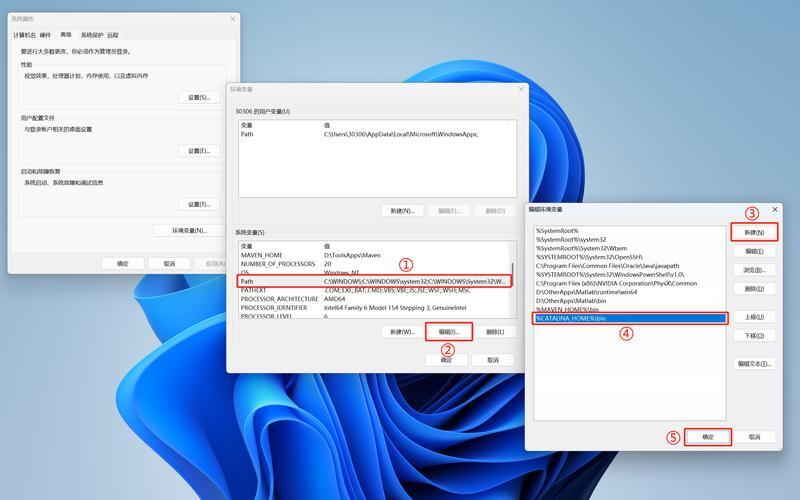Screen dimensions: 800x500
Task: Select the Matlab\runtime\win64 entry
Action: (630, 292)
